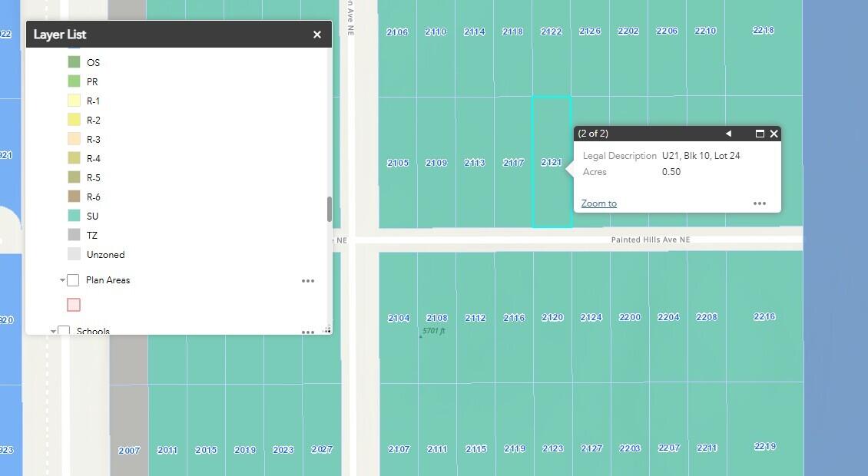This screenshot has width=868, height=476.
Task: Click the R-1 zoning legend swatch
Action: pyautogui.click(x=75, y=101)
